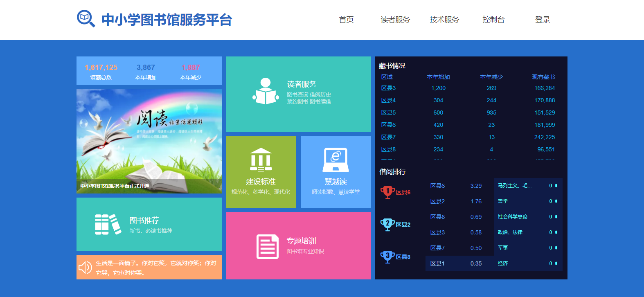Open the 技术服务 menu item
Image resolution: width=644 pixels, height=297 pixels.
(x=444, y=20)
